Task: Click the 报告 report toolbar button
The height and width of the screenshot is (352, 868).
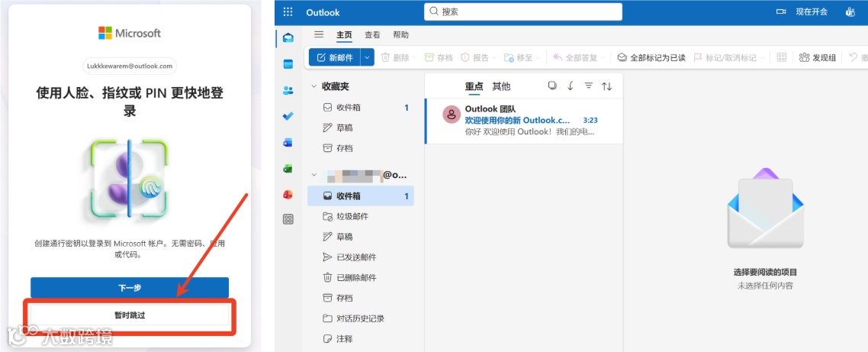Action: (x=474, y=58)
